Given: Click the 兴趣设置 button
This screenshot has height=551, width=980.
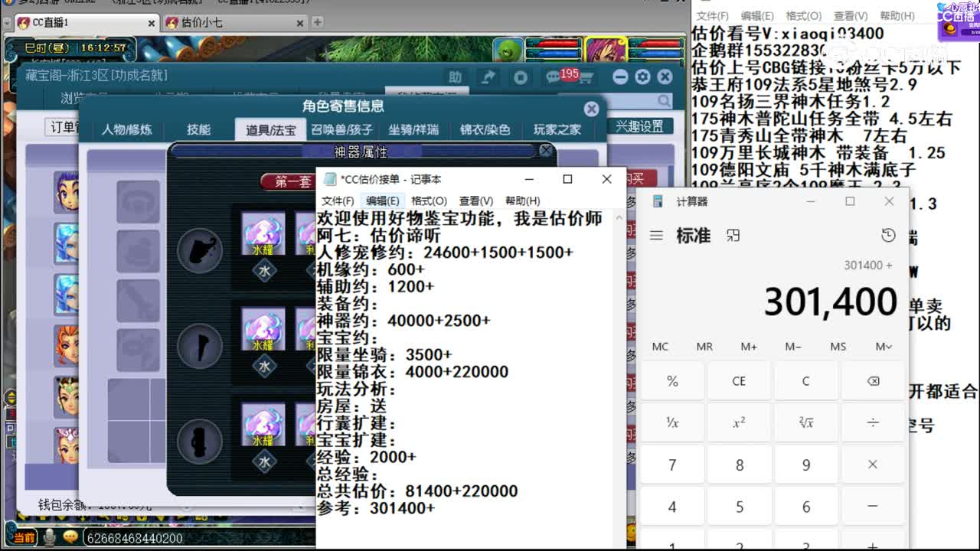Looking at the screenshot, I should coord(640,126).
